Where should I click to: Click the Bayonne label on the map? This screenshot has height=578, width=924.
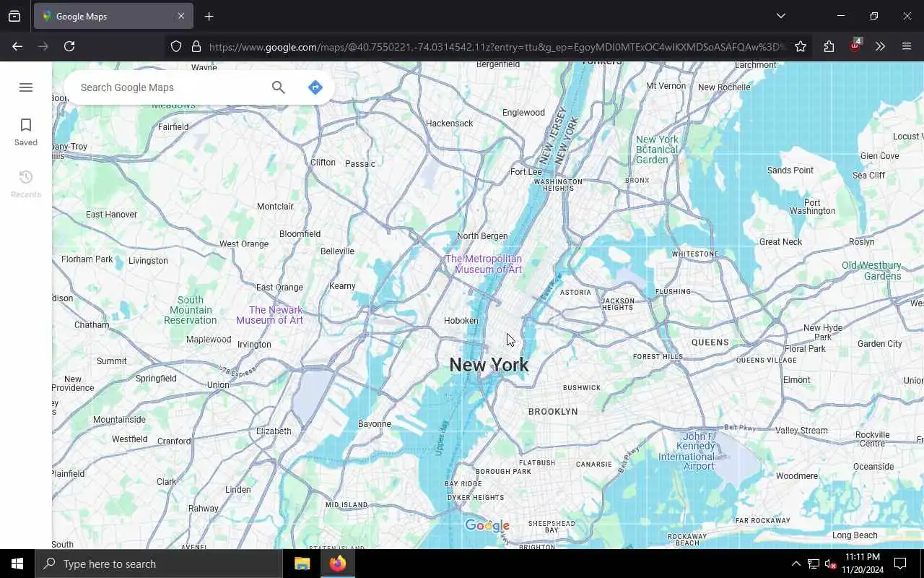pos(375,424)
